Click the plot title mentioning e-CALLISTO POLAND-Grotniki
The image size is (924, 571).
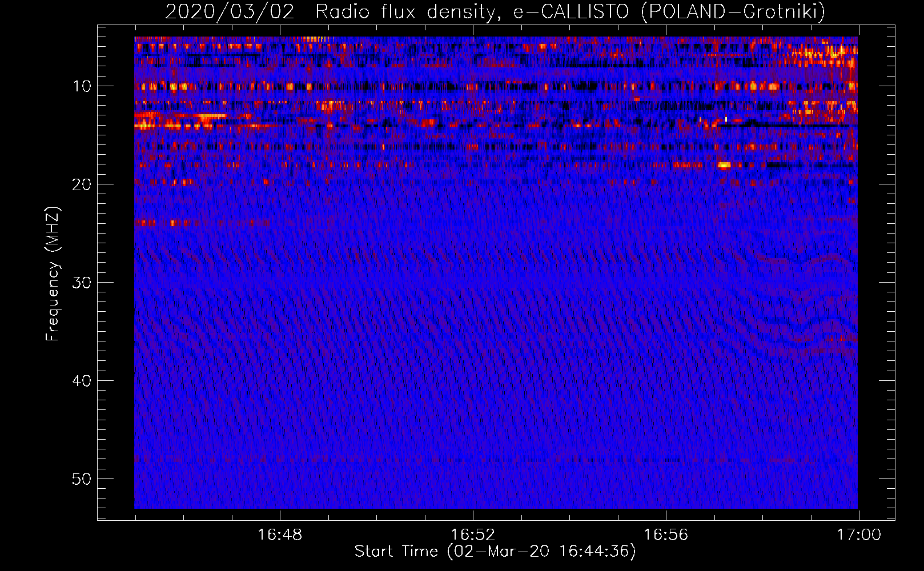tap(495, 11)
